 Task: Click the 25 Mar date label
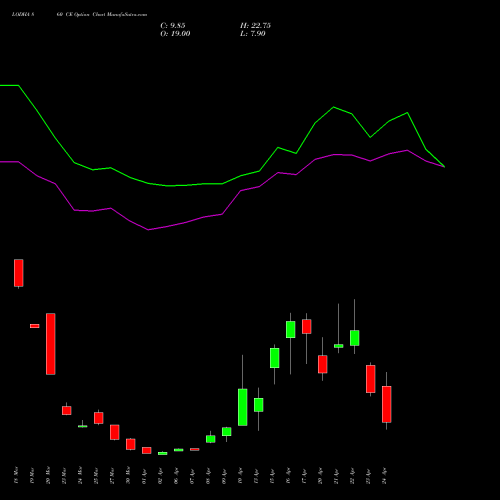click(x=96, y=475)
